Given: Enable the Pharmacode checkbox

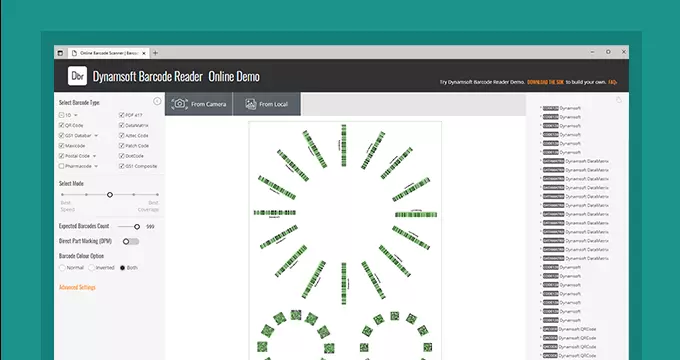Looking at the screenshot, I should 62,166.
